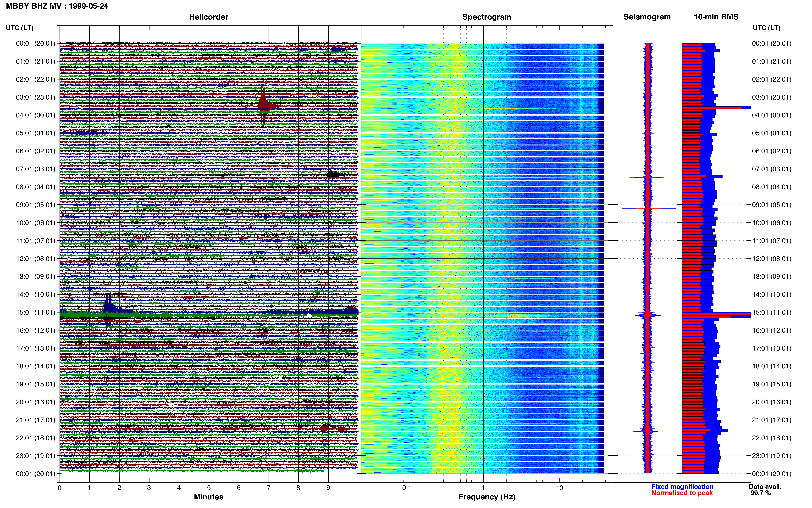Image resolution: width=812 pixels, height=508 pixels.
Task: Select the Seismogram panel heading
Action: click(x=647, y=17)
